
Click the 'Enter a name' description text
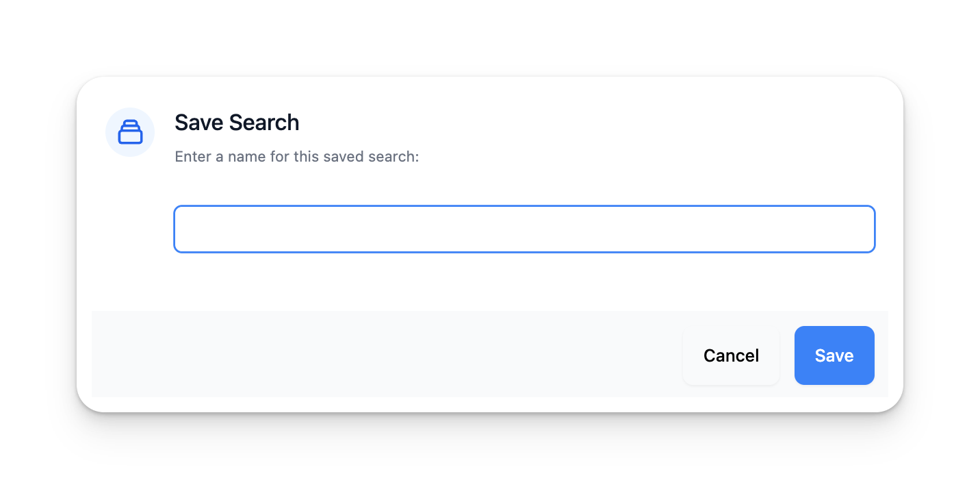pos(296,157)
